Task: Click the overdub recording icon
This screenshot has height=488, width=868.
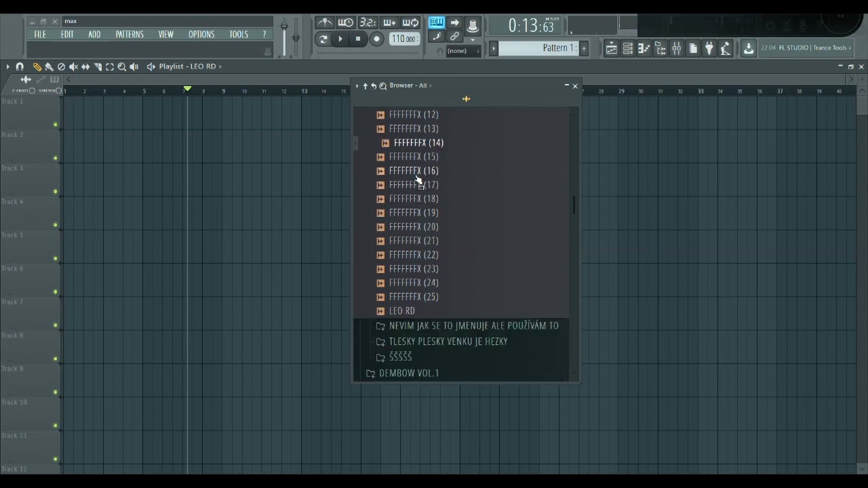Action: click(389, 23)
